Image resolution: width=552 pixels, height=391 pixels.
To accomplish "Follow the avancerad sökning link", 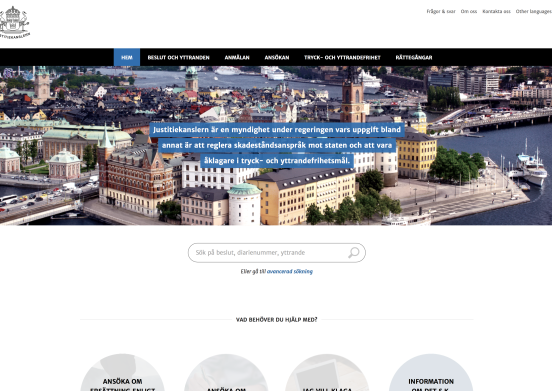I will click(290, 271).
